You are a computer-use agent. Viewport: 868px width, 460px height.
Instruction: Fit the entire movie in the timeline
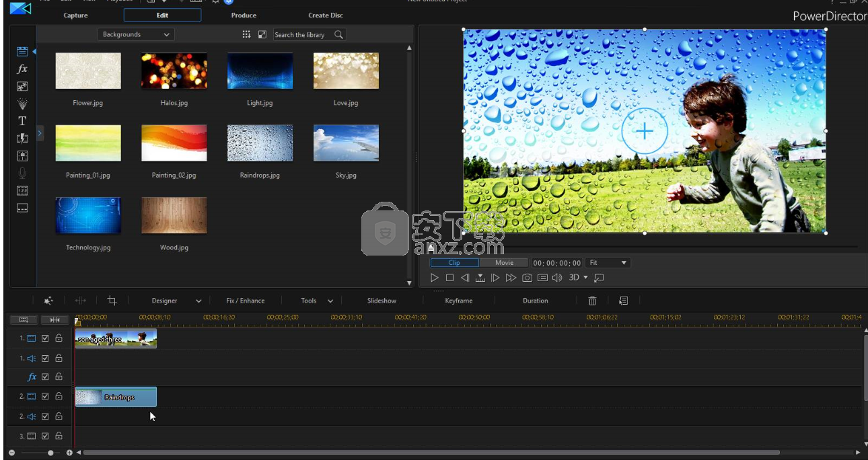tap(55, 319)
